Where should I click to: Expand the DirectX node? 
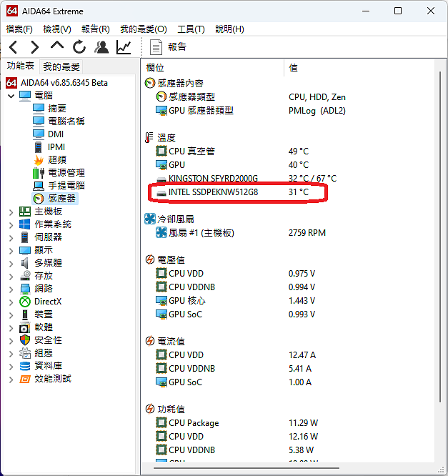click(11, 302)
